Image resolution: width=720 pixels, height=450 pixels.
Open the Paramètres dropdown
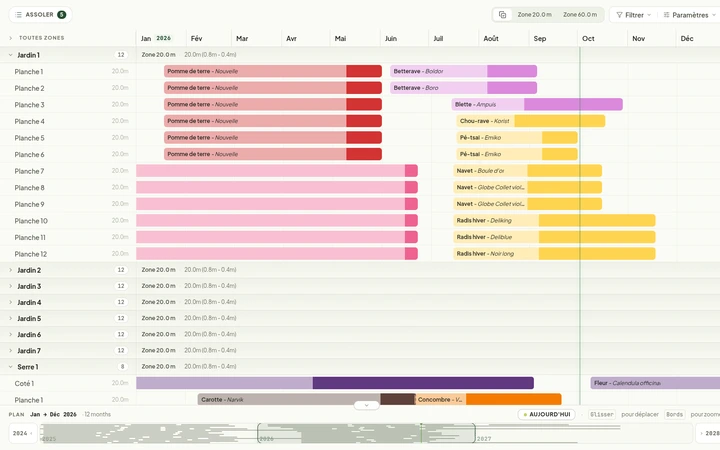pyautogui.click(x=690, y=15)
